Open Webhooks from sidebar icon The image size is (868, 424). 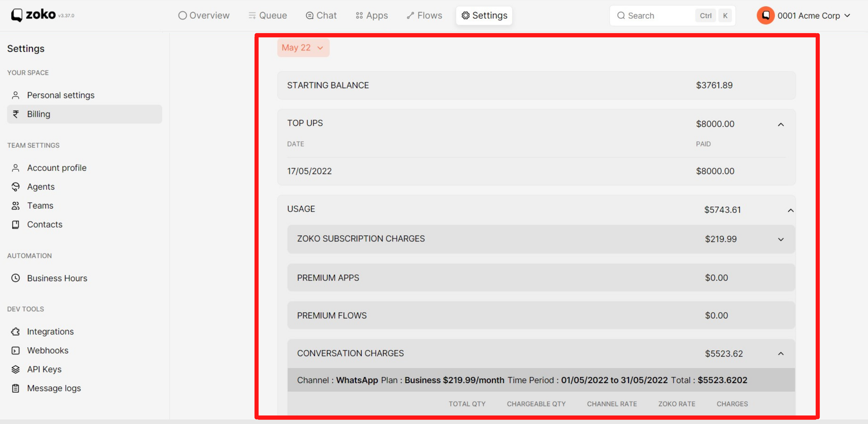pos(16,350)
